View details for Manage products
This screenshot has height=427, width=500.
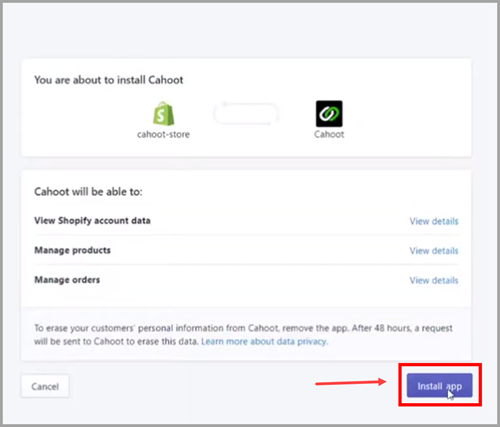tap(434, 251)
